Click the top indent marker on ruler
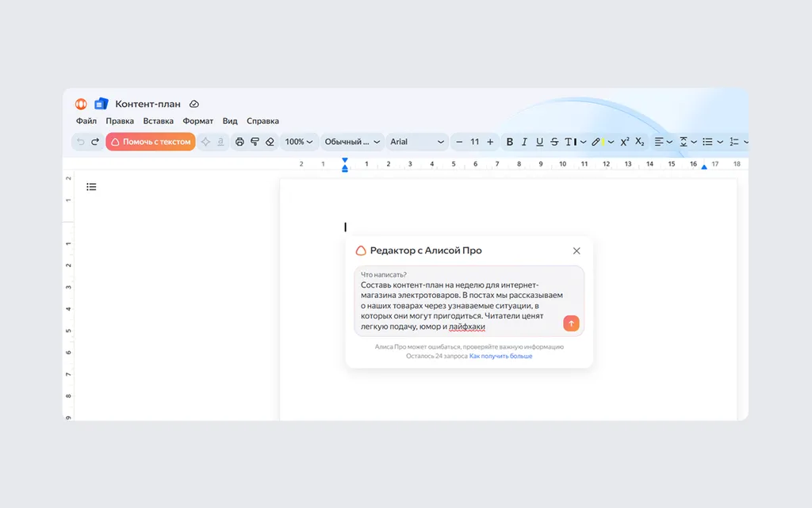Viewport: 812px width, 508px height. point(345,161)
